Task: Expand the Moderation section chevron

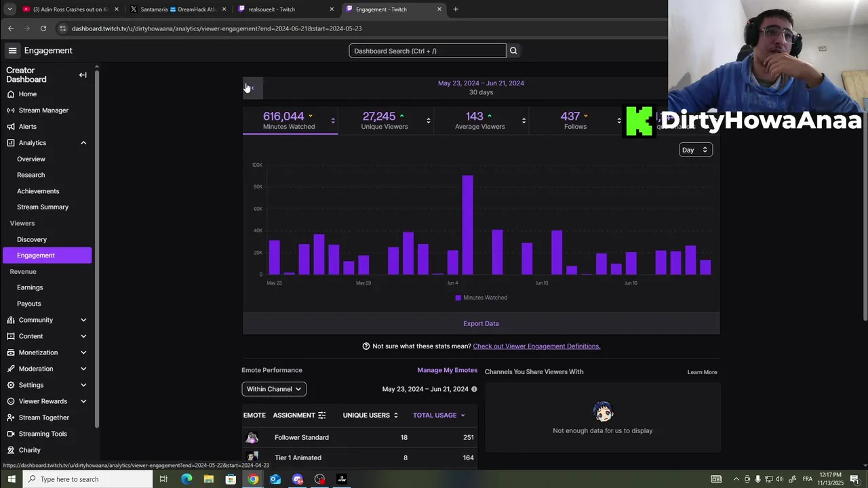Action: [83, 369]
